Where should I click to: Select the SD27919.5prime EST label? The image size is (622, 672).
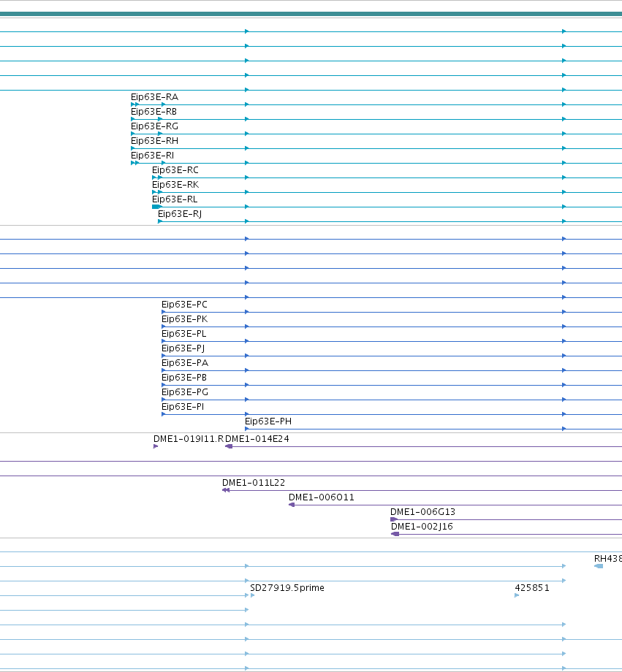click(287, 588)
